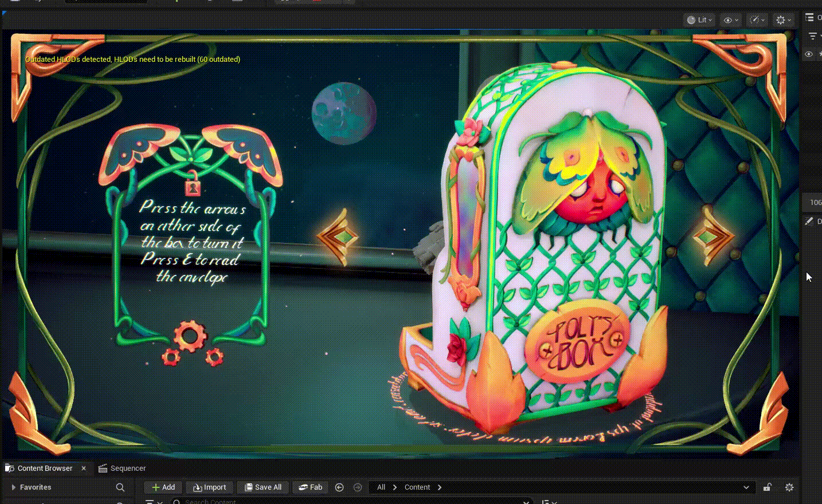Viewport: 822px width, 504px height.
Task: Expand the Favorites section
Action: coord(13,487)
